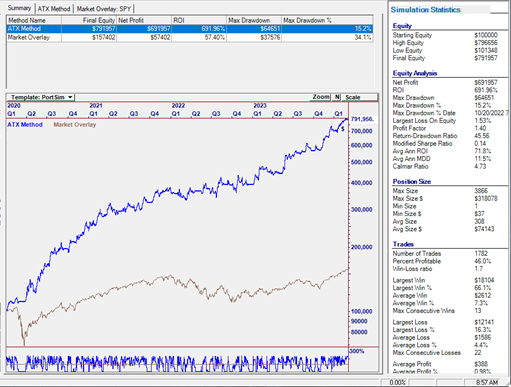Open the Template: PortSim dropdown
Image resolution: width=511 pixels, height=387 pixels.
[41, 97]
